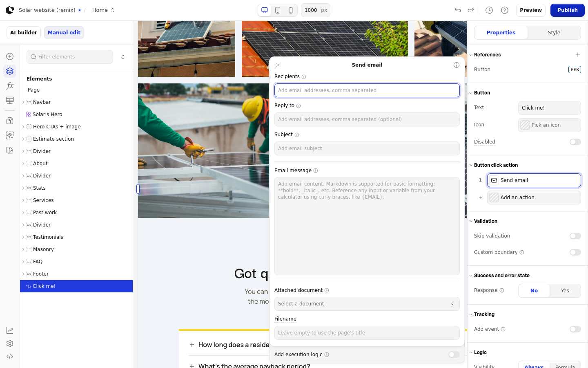Enable the Custom boundary toggle
This screenshot has height=368, width=588.
(575, 252)
